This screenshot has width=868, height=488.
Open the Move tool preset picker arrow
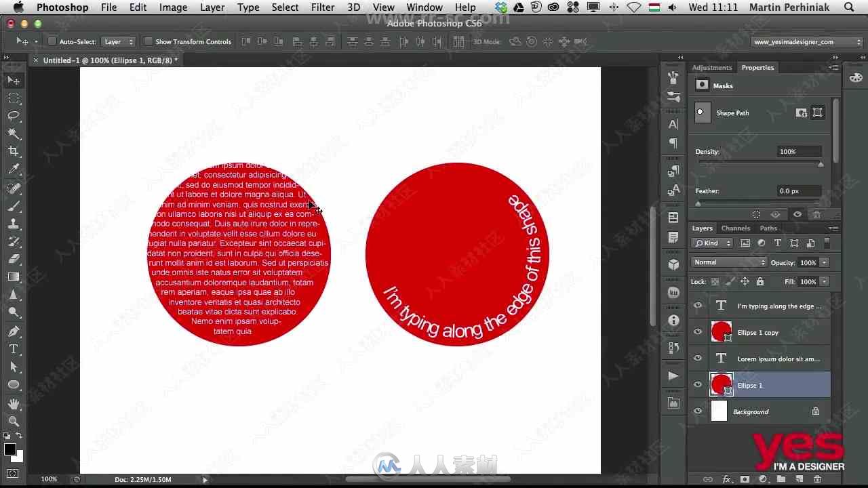36,42
